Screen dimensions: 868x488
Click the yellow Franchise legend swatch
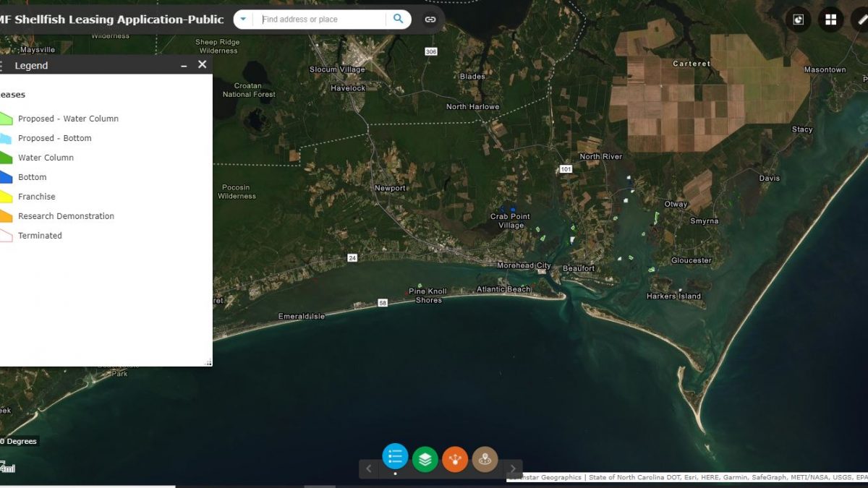coord(5,197)
